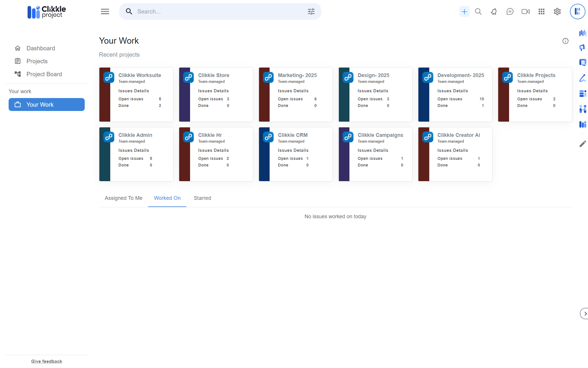Open the settings gear

click(557, 11)
